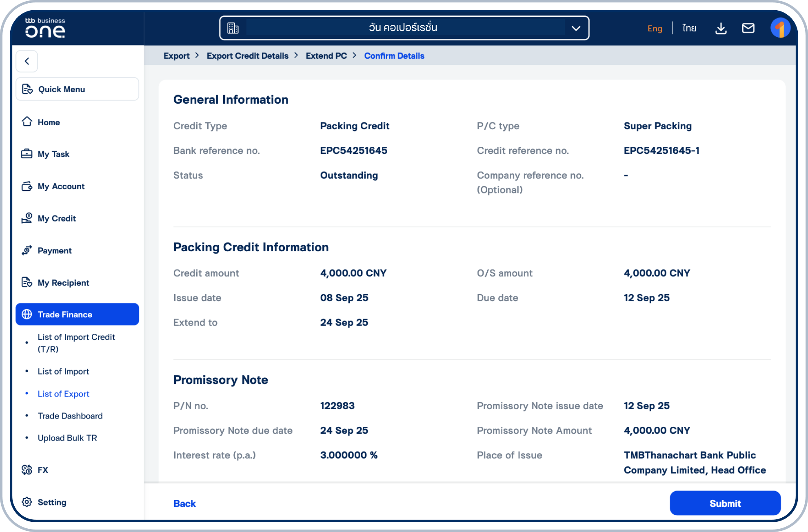Click the download icon in header

[721, 28]
